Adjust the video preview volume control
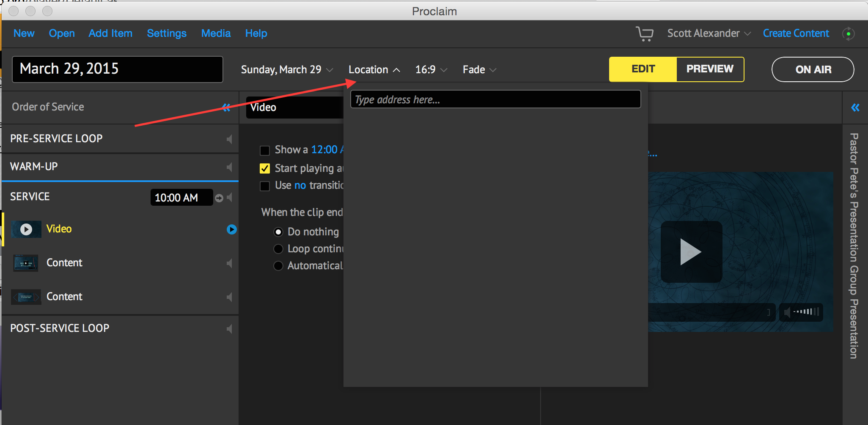 tap(801, 312)
